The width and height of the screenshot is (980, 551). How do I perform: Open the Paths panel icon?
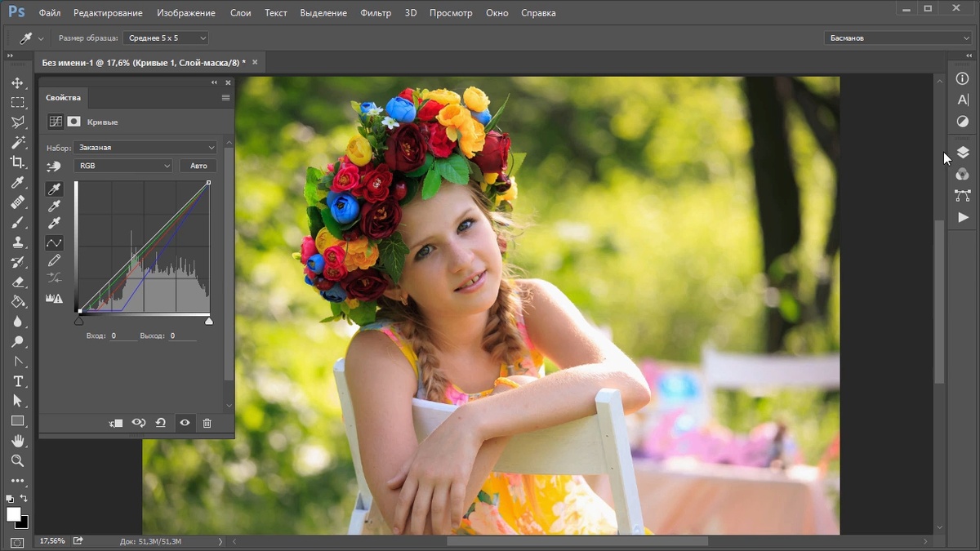pos(963,196)
